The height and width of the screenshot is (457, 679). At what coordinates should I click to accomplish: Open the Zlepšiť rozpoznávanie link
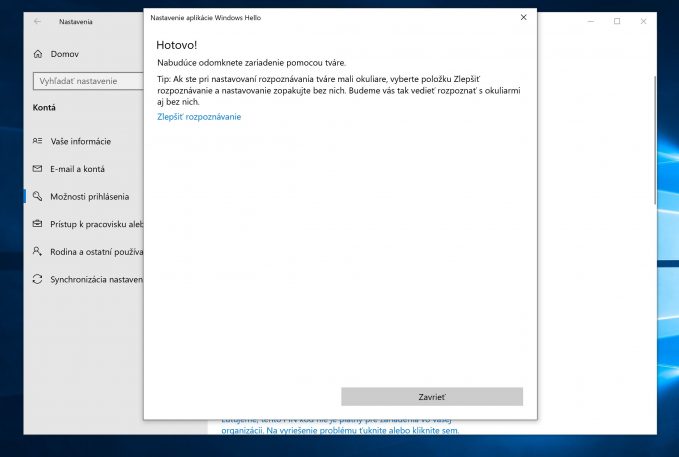point(199,117)
